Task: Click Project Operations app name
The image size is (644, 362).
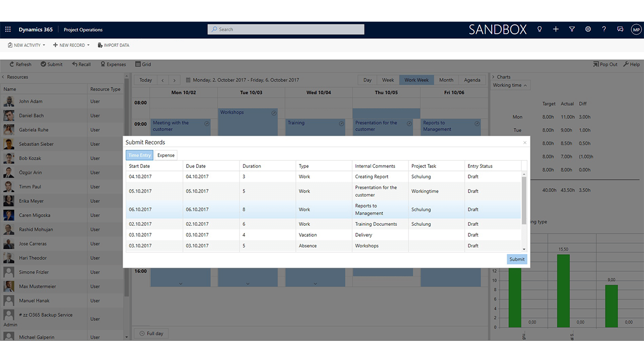Action: (83, 30)
